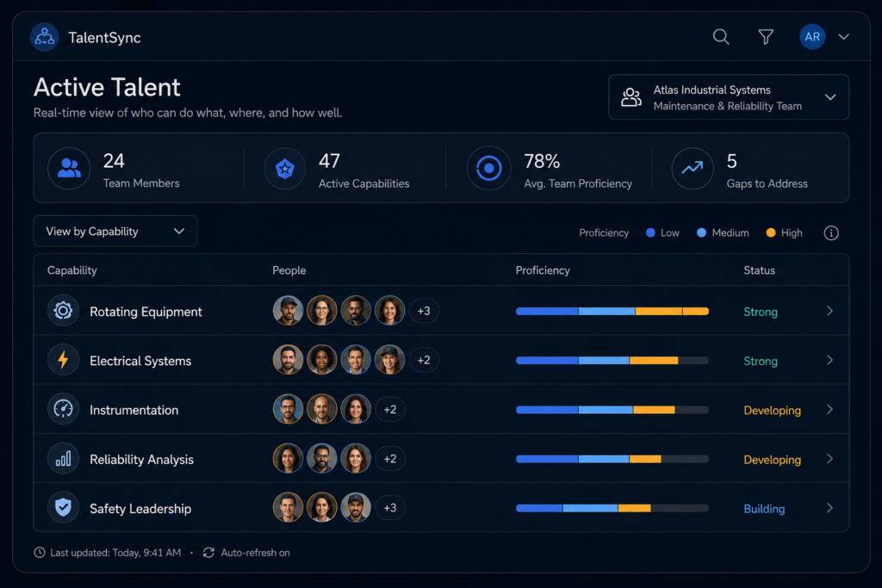Open the filter funnel icon
Image resolution: width=882 pixels, height=588 pixels.
coord(766,37)
